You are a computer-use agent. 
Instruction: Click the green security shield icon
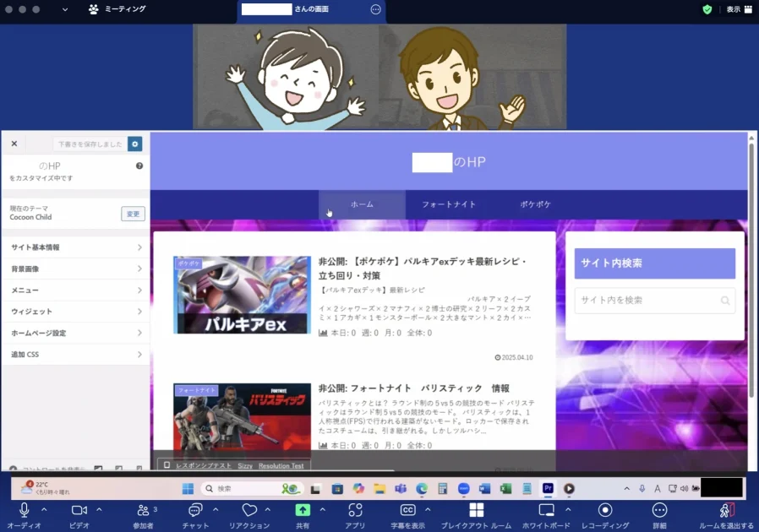pos(707,9)
